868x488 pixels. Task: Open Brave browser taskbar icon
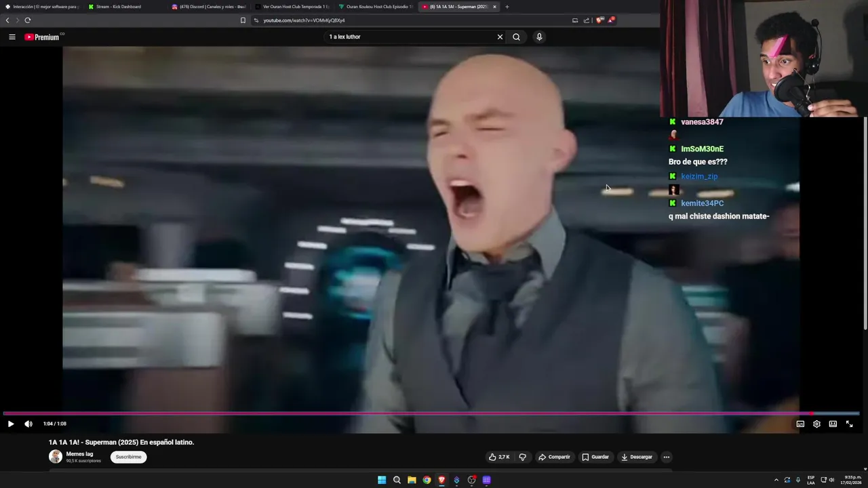pos(441,480)
